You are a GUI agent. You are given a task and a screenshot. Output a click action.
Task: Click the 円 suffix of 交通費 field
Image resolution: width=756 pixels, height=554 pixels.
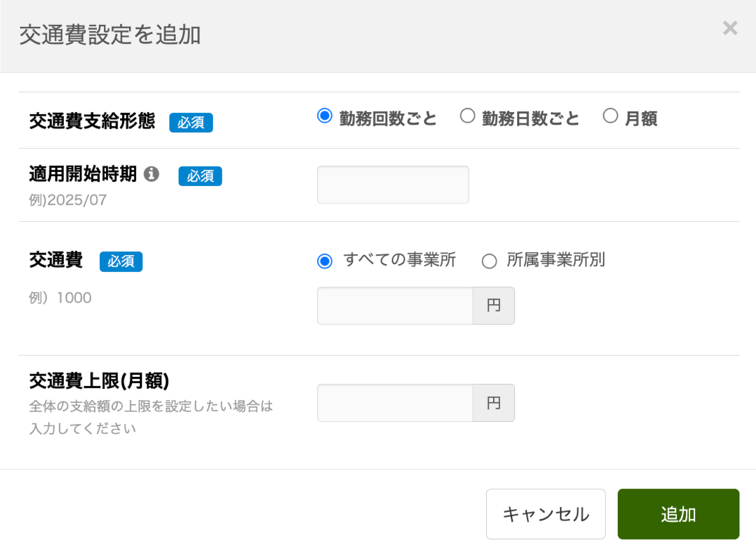[494, 306]
